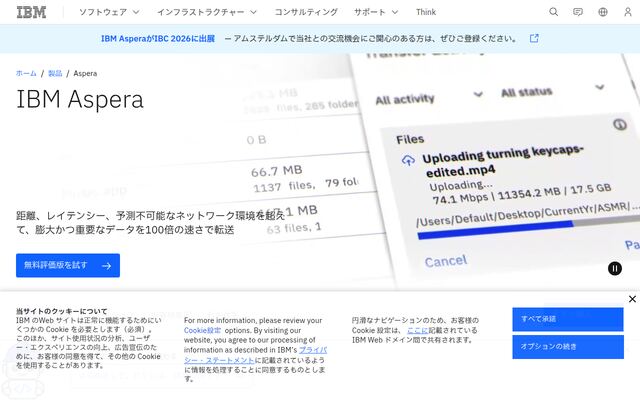The height and width of the screenshot is (400, 640).
Task: Close the cookie banner
Action: pos(632,299)
